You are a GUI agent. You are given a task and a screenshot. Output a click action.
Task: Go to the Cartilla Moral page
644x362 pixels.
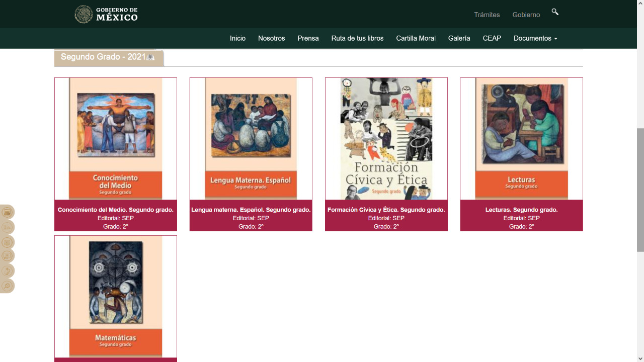(416, 38)
